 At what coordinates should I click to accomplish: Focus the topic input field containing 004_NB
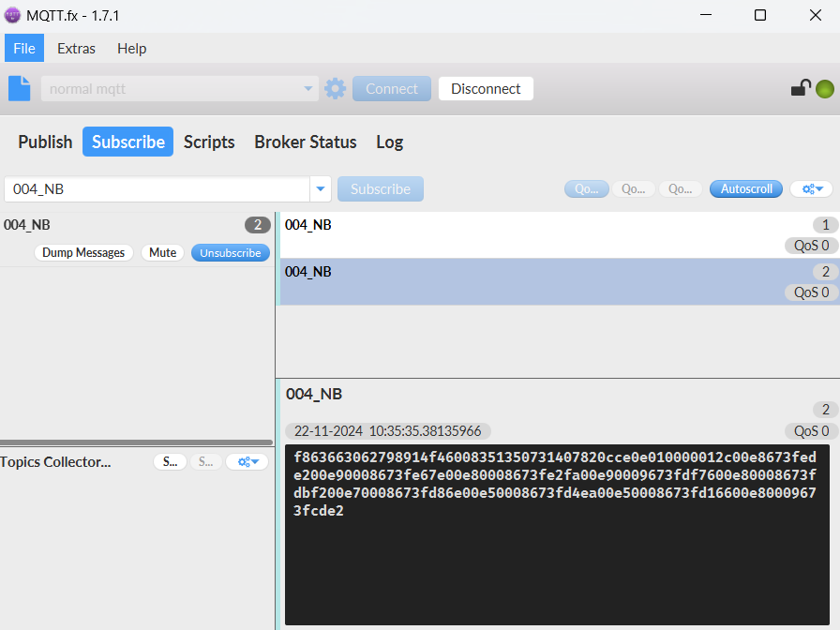pyautogui.click(x=157, y=189)
